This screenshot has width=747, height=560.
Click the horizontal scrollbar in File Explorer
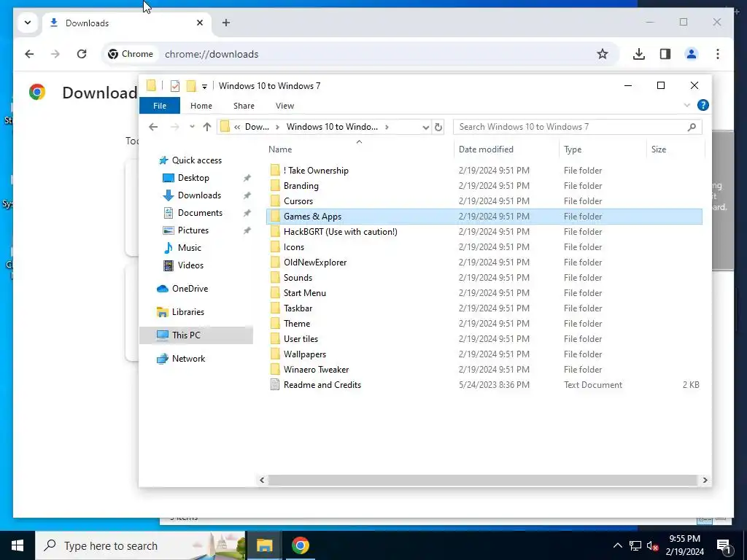click(x=483, y=480)
